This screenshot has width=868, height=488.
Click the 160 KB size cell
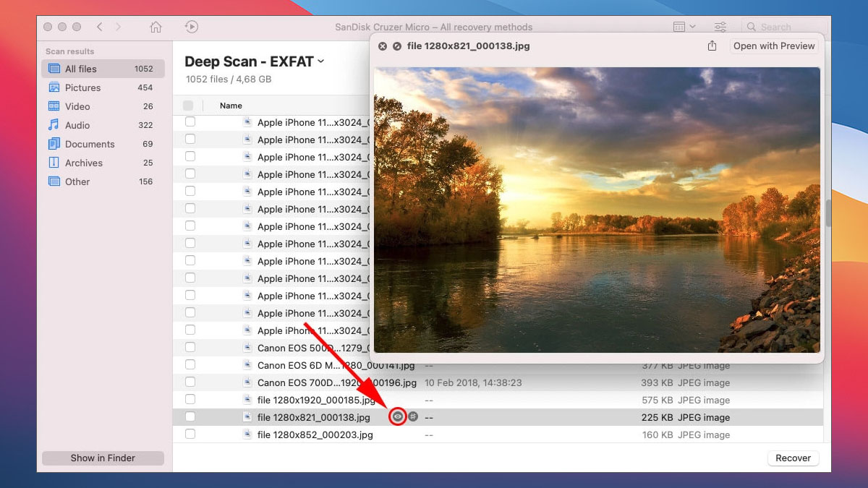point(657,435)
